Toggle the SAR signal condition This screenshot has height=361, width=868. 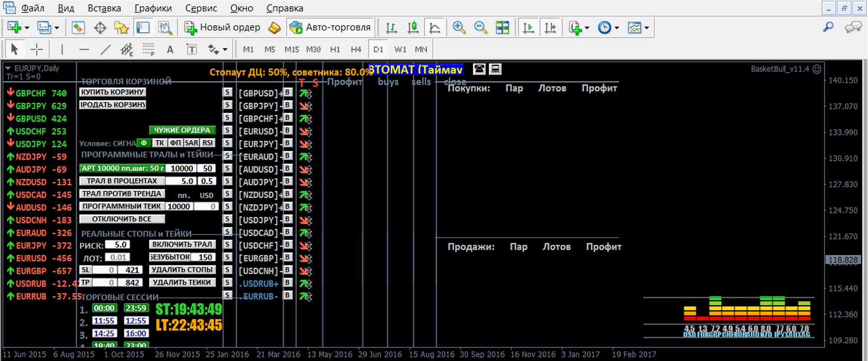pos(191,143)
